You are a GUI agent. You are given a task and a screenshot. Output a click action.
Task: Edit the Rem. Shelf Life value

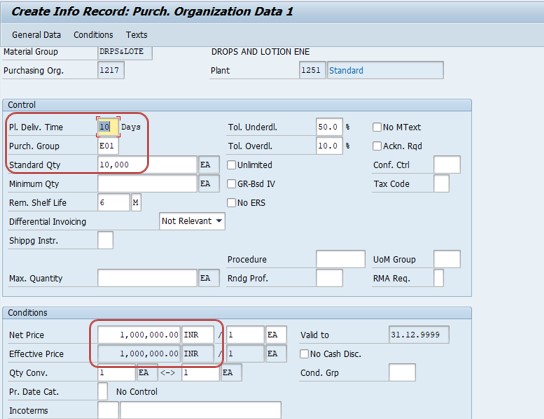click(113, 203)
